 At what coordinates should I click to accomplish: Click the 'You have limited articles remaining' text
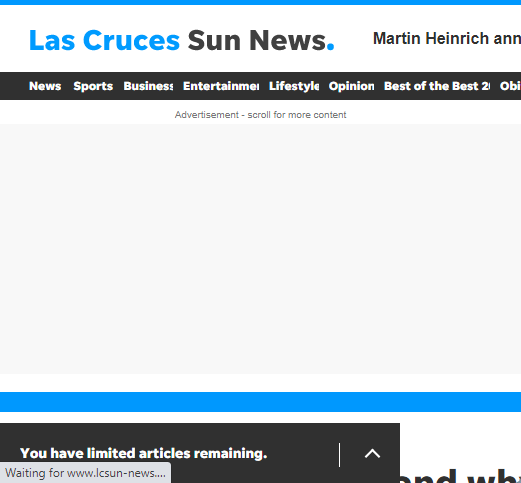point(144,453)
